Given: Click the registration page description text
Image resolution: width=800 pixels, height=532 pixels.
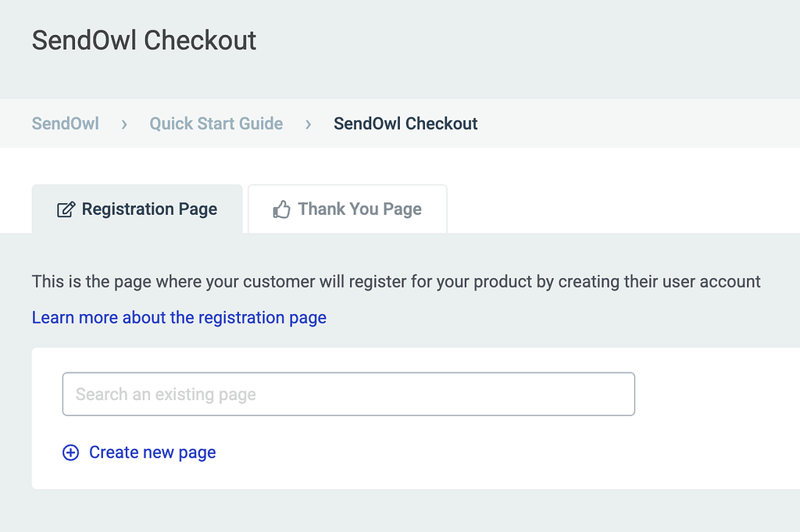Looking at the screenshot, I should [396, 281].
